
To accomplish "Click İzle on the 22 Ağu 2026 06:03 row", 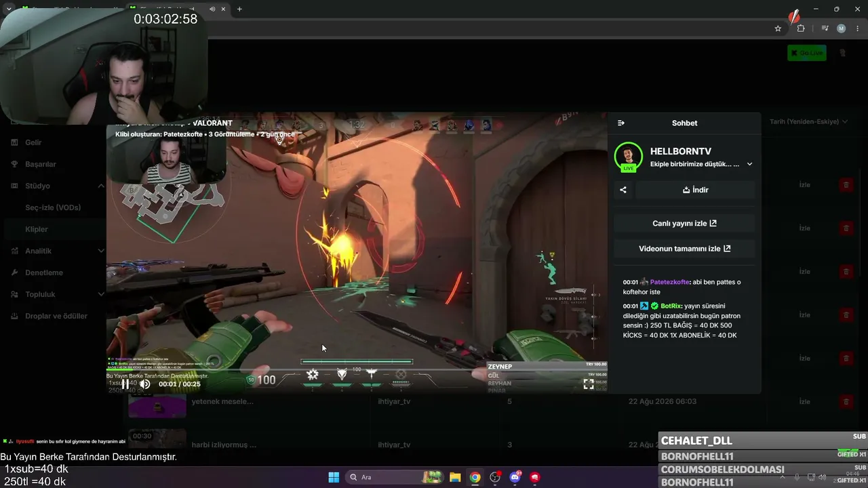I will (x=804, y=401).
